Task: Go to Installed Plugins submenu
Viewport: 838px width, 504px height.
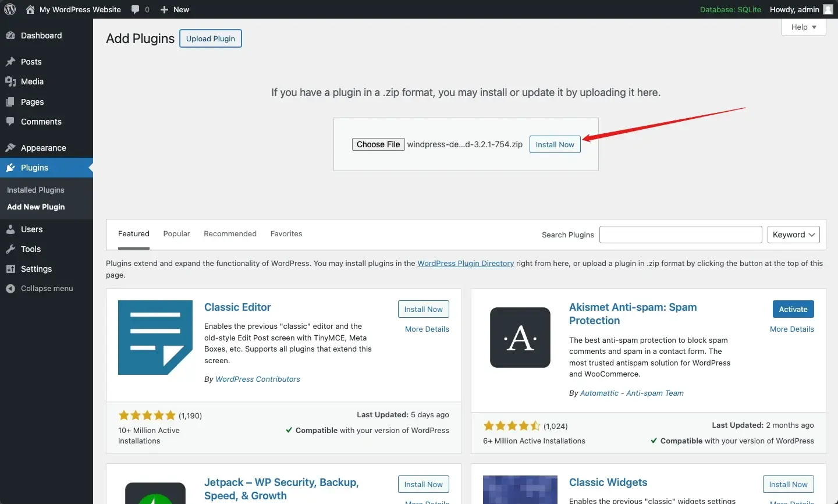Action: tap(35, 190)
